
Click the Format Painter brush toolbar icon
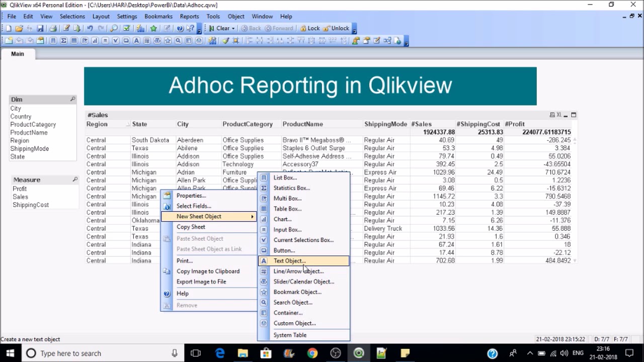[x=226, y=41]
